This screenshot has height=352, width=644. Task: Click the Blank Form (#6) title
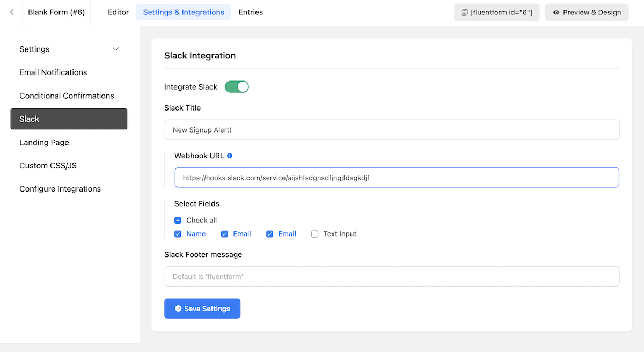point(56,12)
